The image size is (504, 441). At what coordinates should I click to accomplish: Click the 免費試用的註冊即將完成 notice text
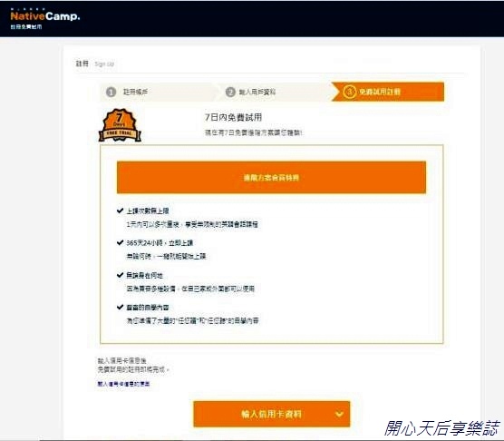pyautogui.click(x=133, y=369)
